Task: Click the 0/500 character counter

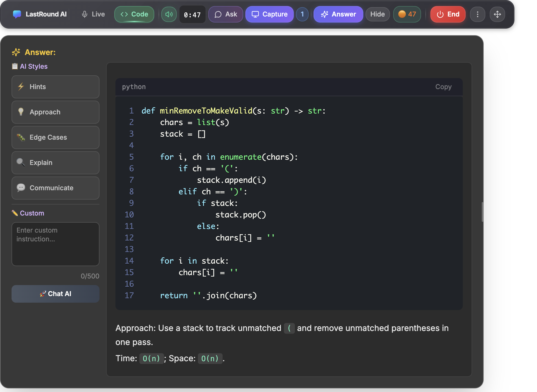Action: pos(90,276)
